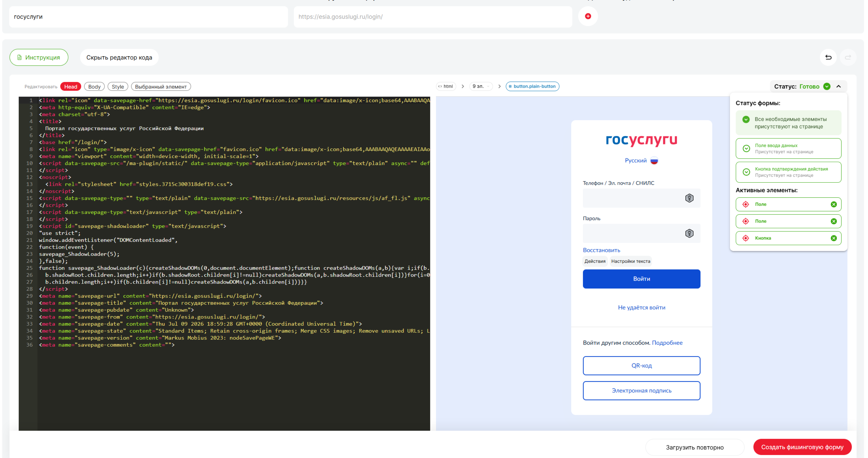This screenshot has width=868, height=458.
Task: Click the check icon in Кнопка подтверждения действия card
Action: coord(746,172)
